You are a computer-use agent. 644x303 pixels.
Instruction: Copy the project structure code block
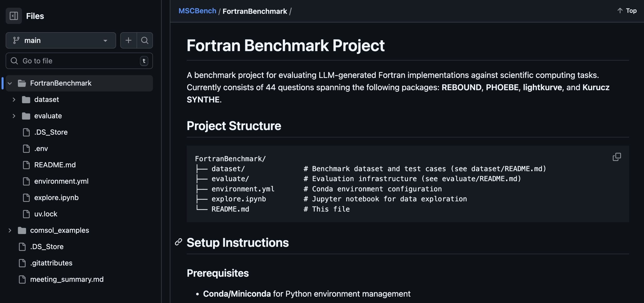click(x=616, y=157)
